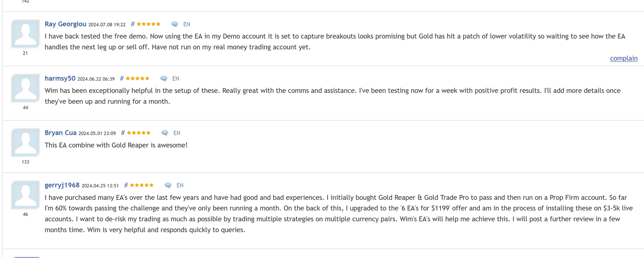Open gerryj1968's profile by username
This screenshot has height=258, width=644.
[x=62, y=185]
